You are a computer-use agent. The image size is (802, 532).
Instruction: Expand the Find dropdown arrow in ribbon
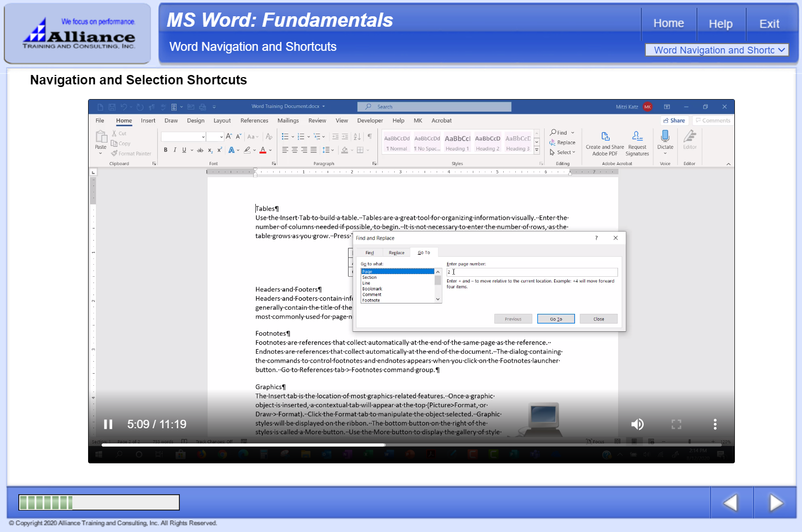(572, 133)
